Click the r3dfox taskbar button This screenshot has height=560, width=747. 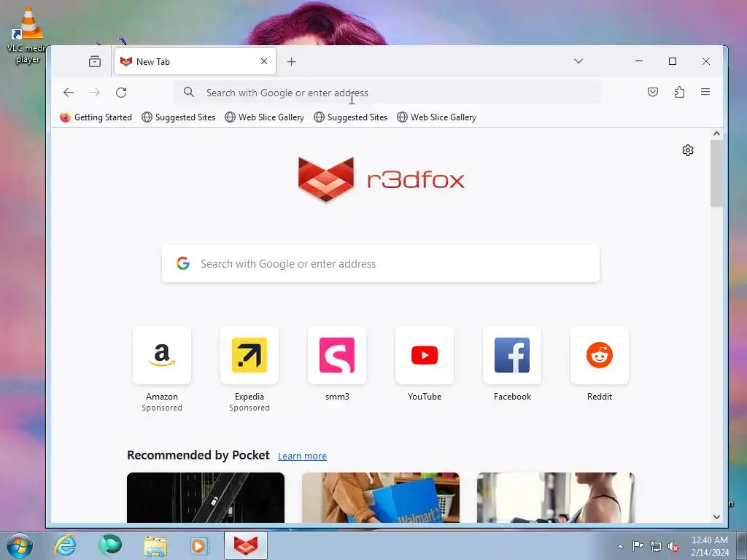coord(246,545)
